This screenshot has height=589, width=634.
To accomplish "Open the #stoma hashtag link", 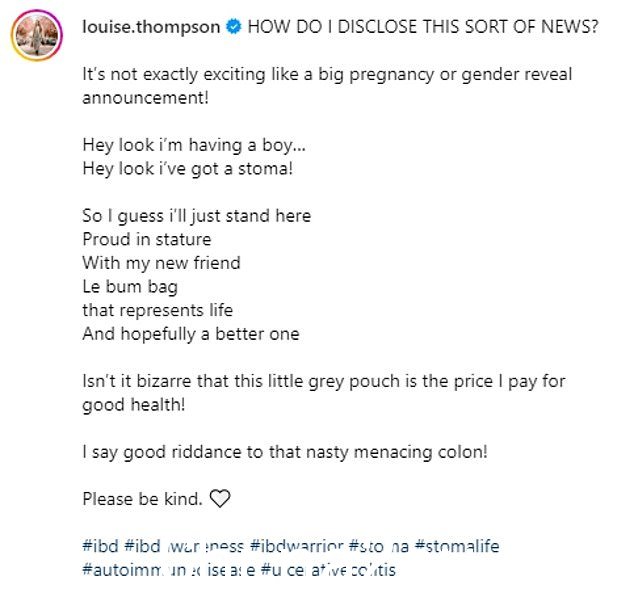I will coord(378,546).
